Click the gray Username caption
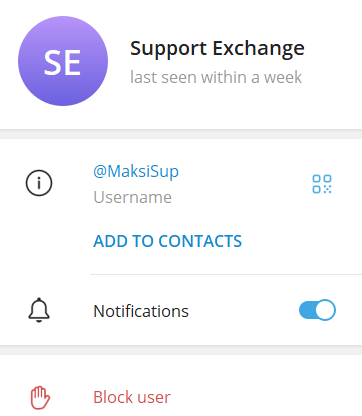Screen dimensions: 362x416 (x=133, y=197)
